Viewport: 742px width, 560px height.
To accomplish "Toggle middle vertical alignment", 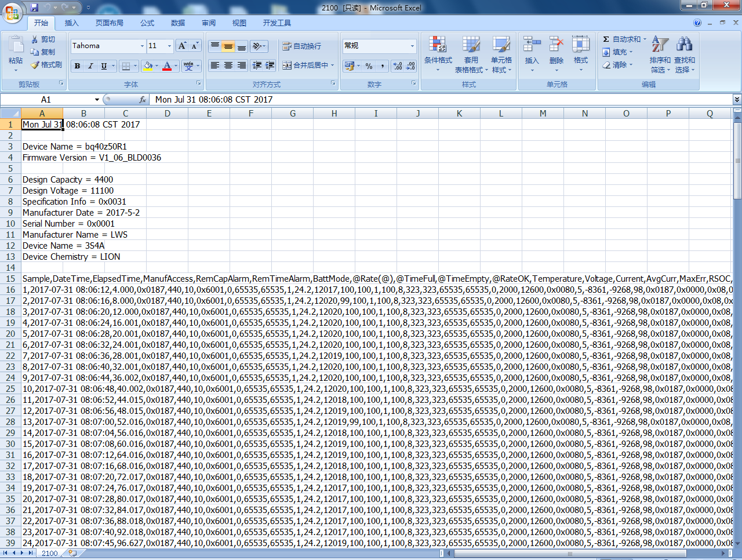I will pos(228,46).
